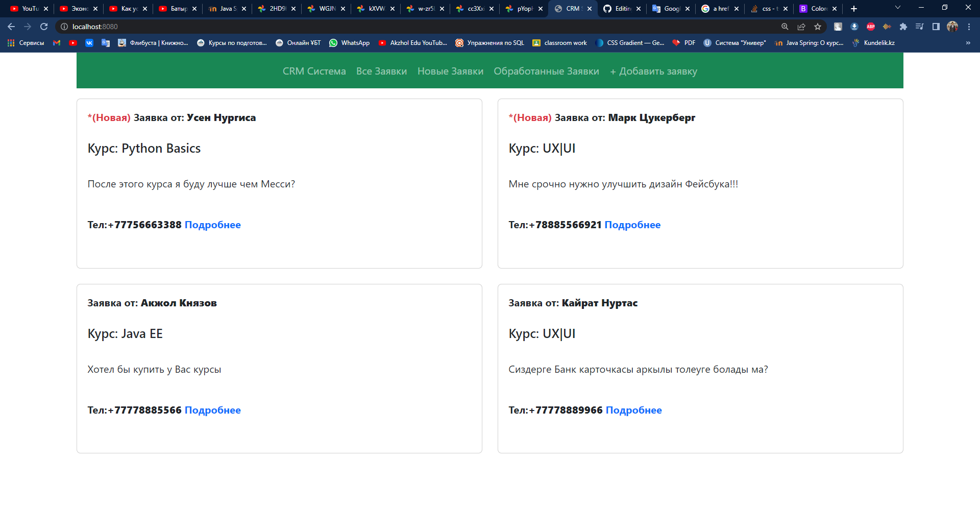This screenshot has width=980, height=531.
Task: Open the browser zoom magnifier icon
Action: click(785, 27)
